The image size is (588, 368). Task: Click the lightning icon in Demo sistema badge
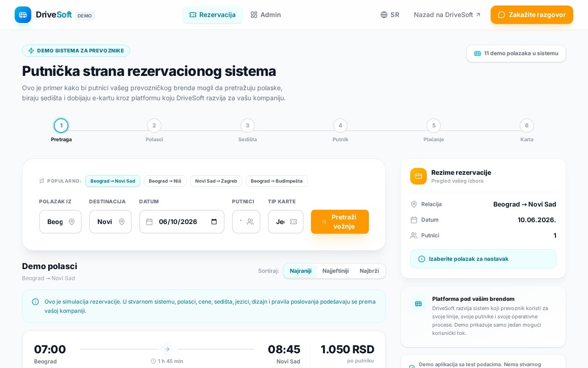pos(31,51)
